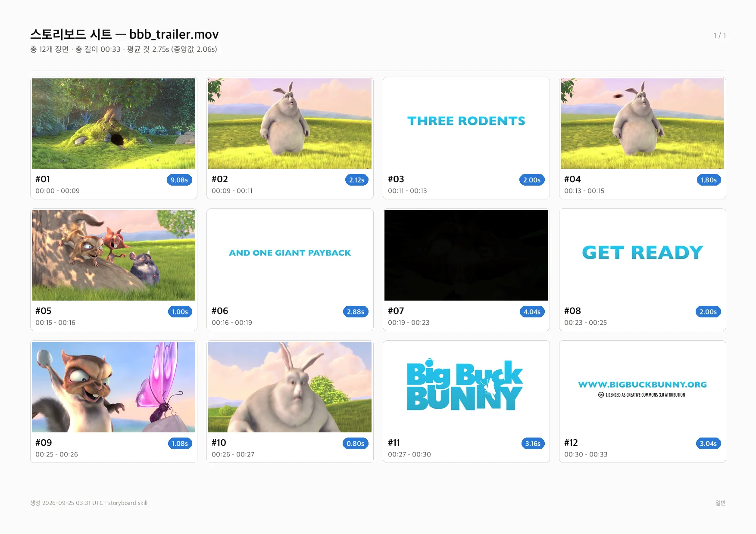
Task: Select the 00:30 - 00:33 time range
Action: [586, 454]
